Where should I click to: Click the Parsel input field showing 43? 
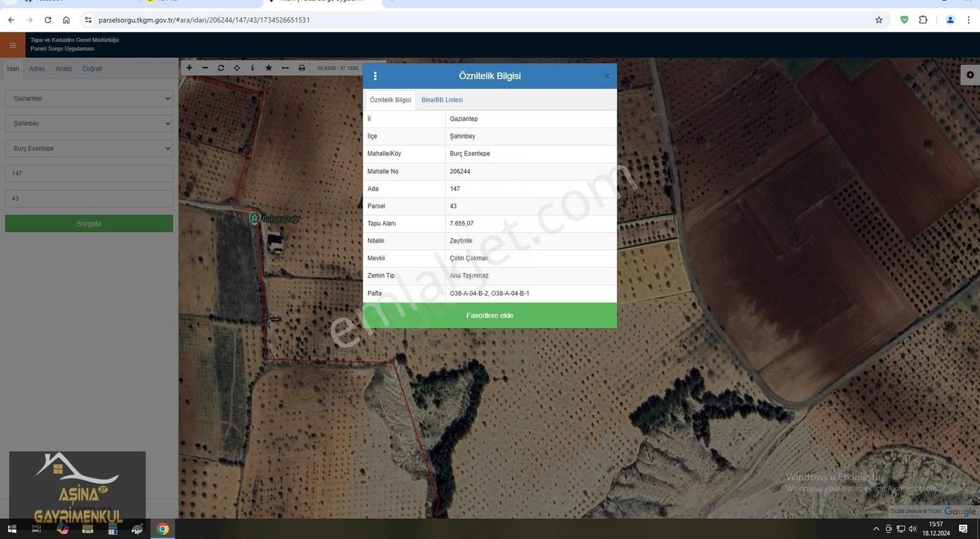coord(89,198)
